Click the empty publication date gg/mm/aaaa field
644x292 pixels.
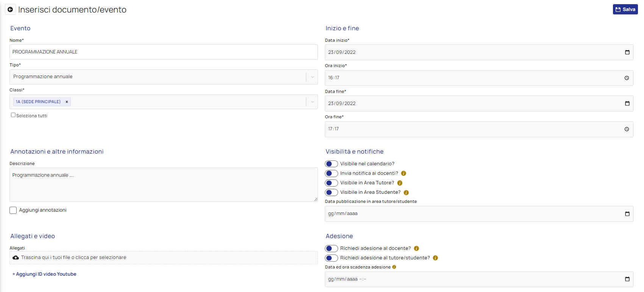pos(479,214)
